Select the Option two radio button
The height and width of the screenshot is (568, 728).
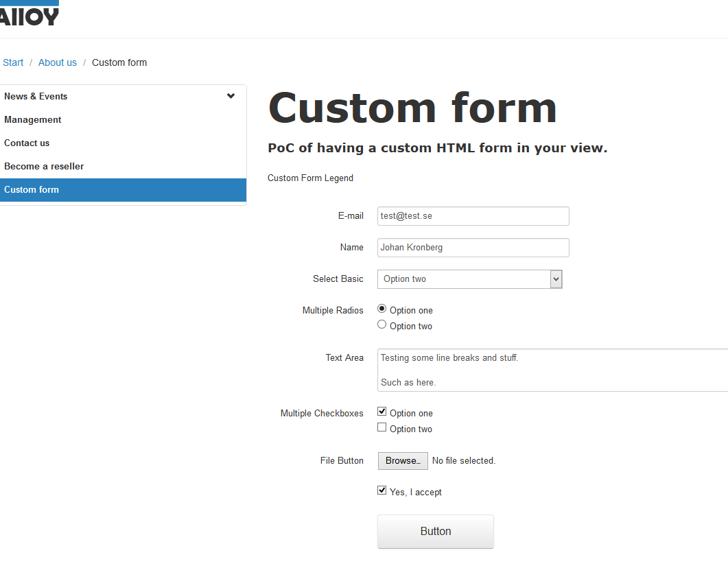[381, 324]
